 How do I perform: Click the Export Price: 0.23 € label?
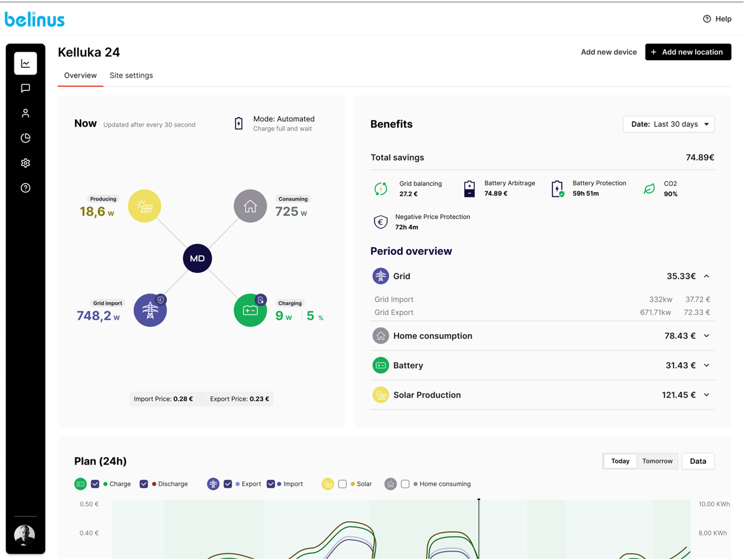point(239,399)
